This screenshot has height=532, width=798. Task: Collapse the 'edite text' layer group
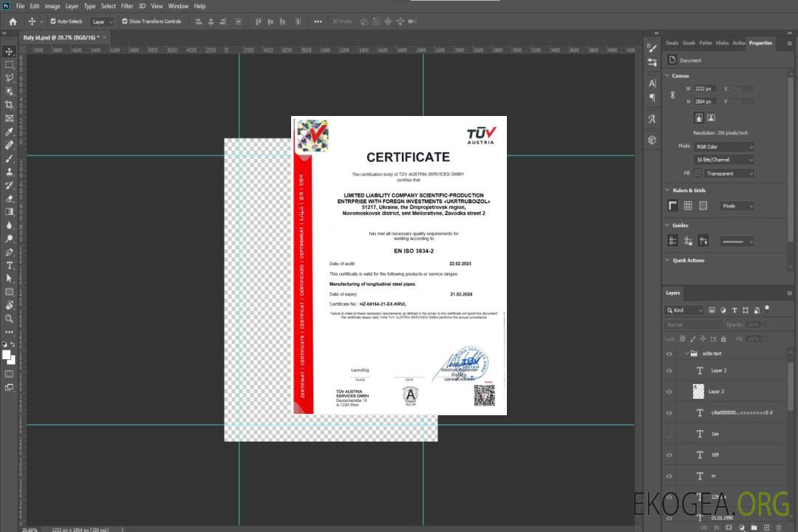tap(686, 353)
